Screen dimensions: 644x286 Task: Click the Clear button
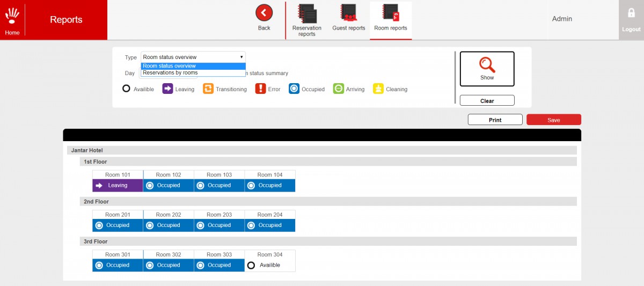tap(487, 101)
